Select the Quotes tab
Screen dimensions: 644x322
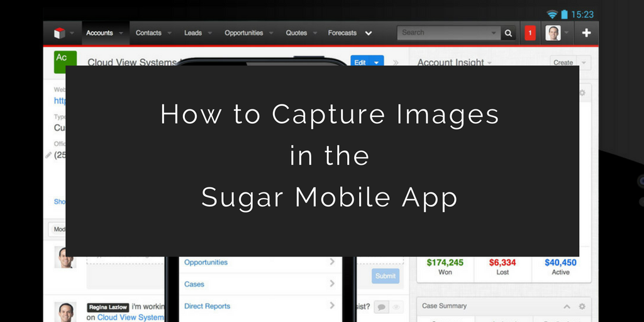[297, 33]
